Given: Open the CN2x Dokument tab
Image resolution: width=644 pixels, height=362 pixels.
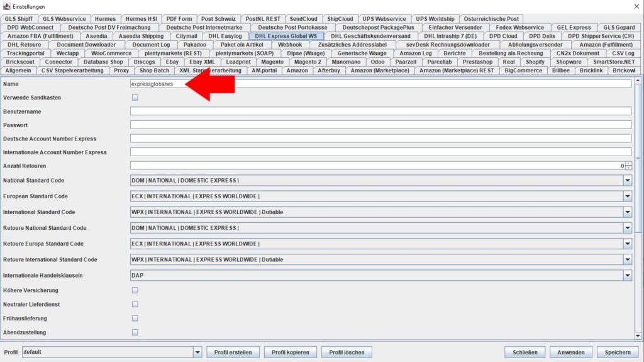Looking at the screenshot, I should (x=577, y=54).
